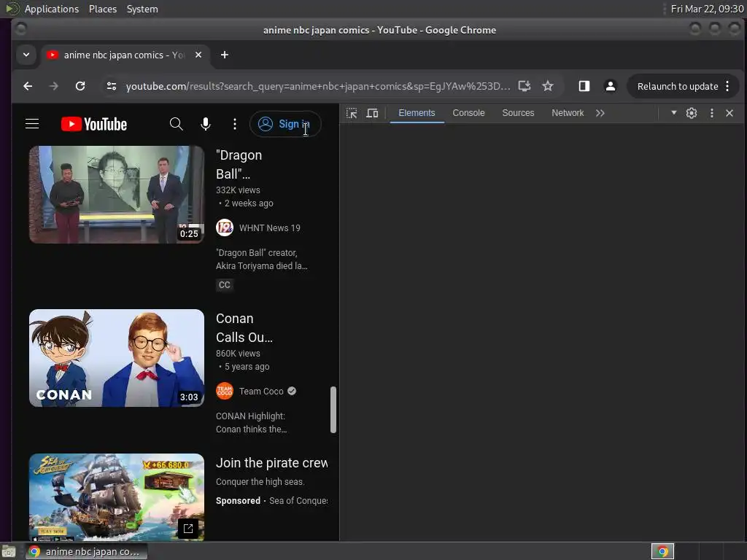The height and width of the screenshot is (560, 747).
Task: Open Chrome profile avatar icon
Action: pos(611,86)
